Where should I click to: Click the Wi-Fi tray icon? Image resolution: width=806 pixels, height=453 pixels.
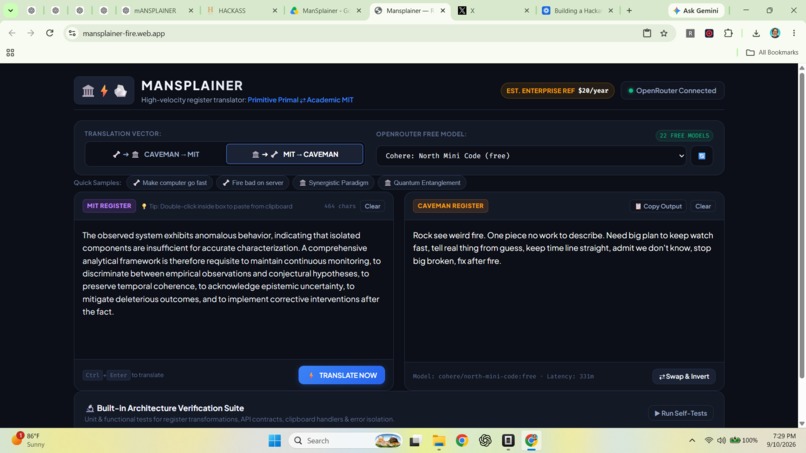709,440
